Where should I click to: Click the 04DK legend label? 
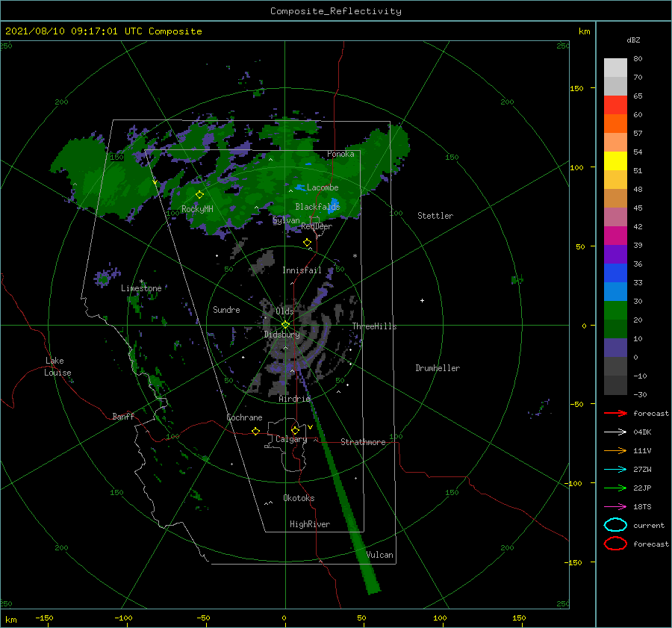point(642,432)
